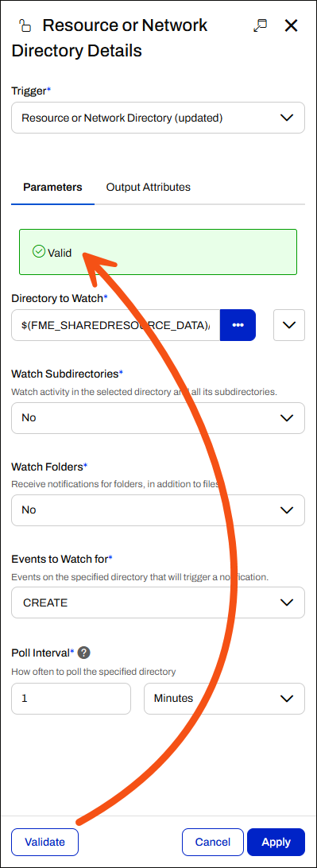Close the Directory Details panel
317x868 pixels.
(291, 25)
